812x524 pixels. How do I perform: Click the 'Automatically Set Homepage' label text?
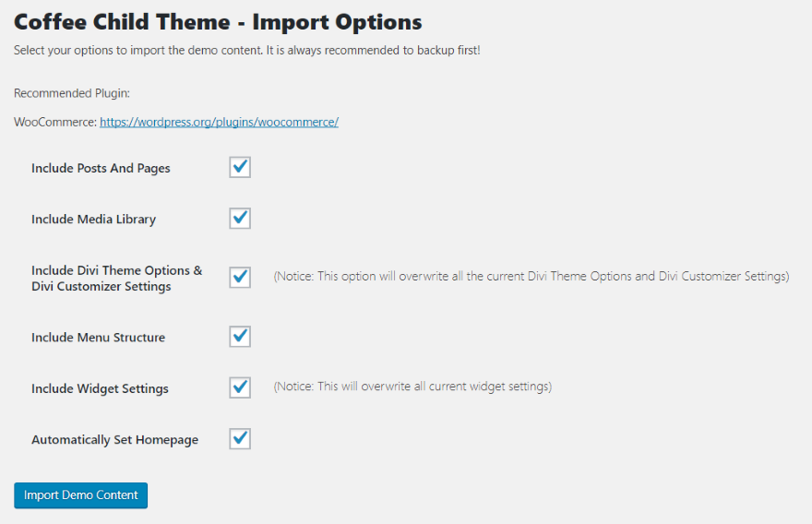pos(114,440)
